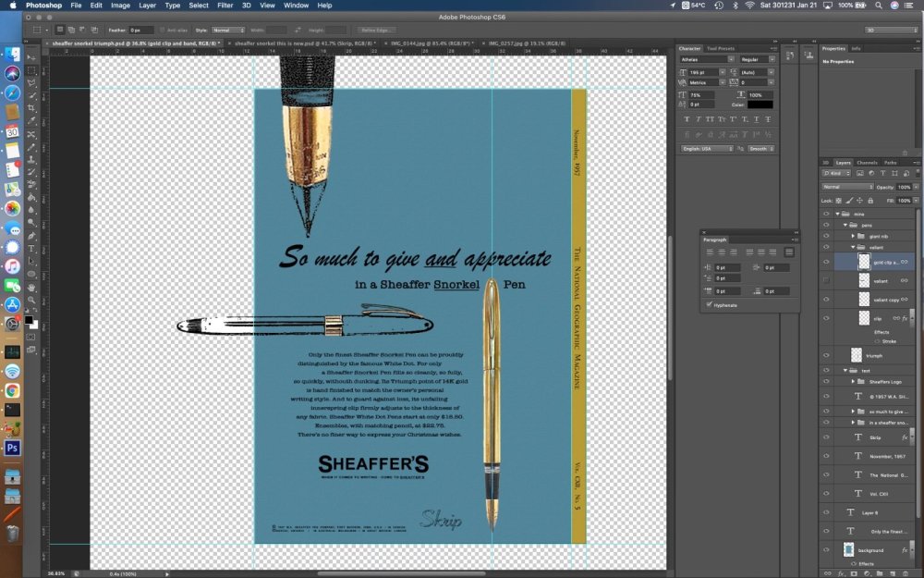This screenshot has height=578, width=924.
Task: Toggle the Hyphenate checkbox
Action: point(710,304)
